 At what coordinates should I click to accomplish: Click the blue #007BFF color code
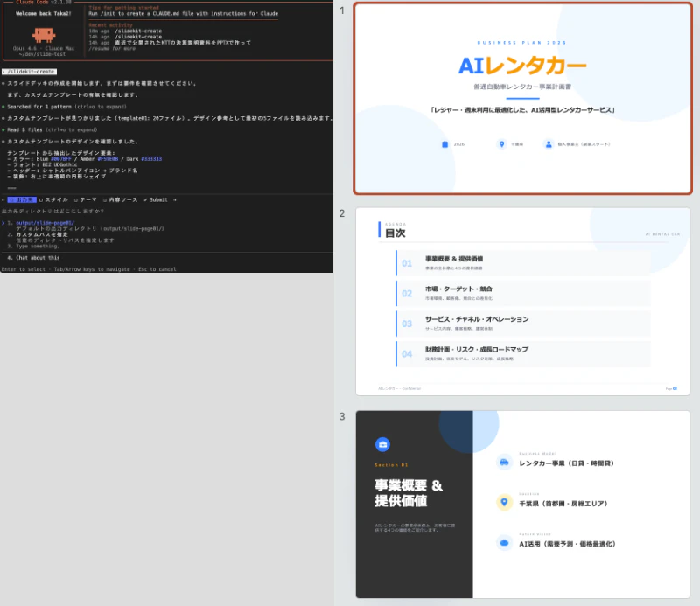[61, 159]
